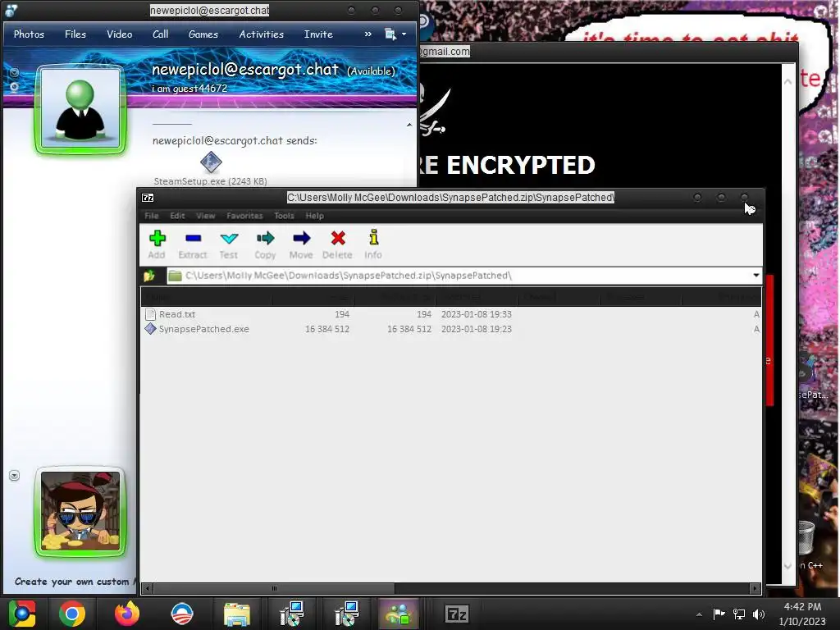840x630 pixels.
Task: Click Video in the messenger toolbar
Action: tap(120, 34)
